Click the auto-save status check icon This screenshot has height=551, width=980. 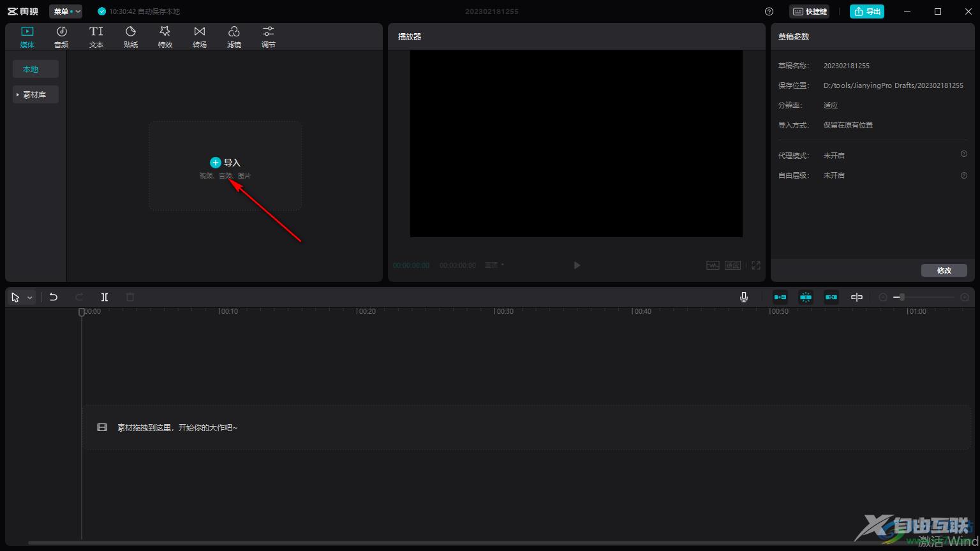pyautogui.click(x=101, y=11)
